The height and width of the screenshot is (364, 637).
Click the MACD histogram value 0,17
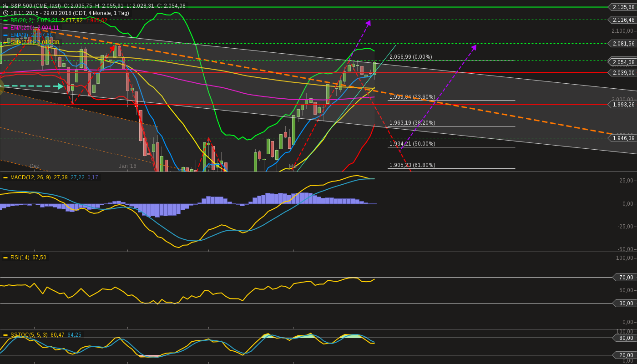(x=93, y=177)
